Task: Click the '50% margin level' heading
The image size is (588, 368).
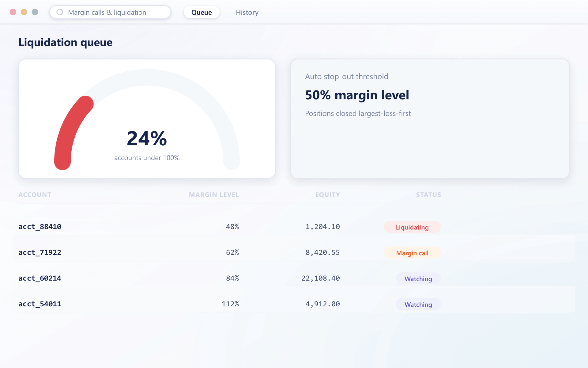Action: pyautogui.click(x=357, y=95)
